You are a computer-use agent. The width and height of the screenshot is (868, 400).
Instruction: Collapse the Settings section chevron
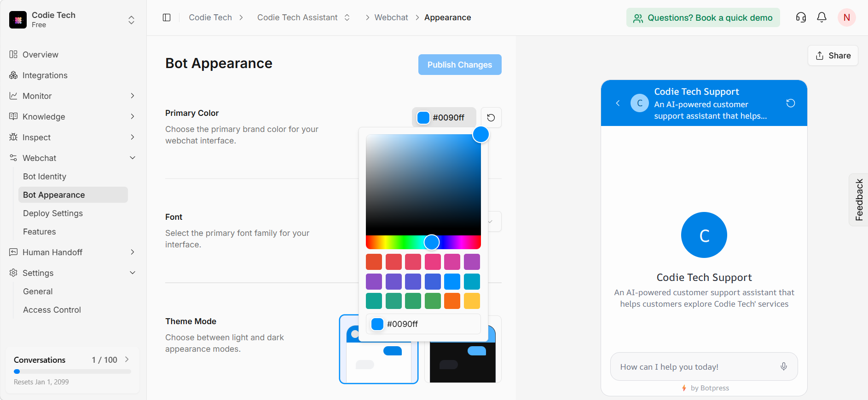(133, 273)
